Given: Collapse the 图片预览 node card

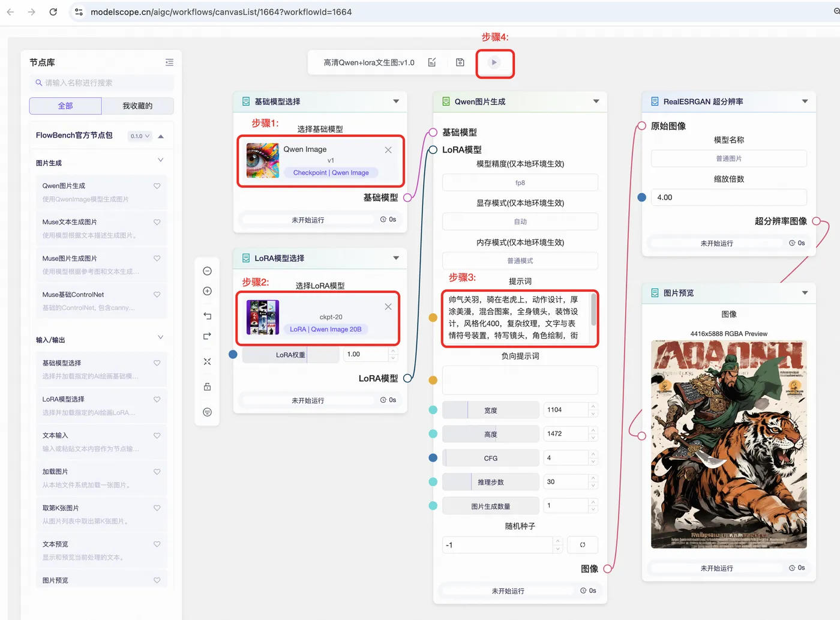Looking at the screenshot, I should (805, 293).
